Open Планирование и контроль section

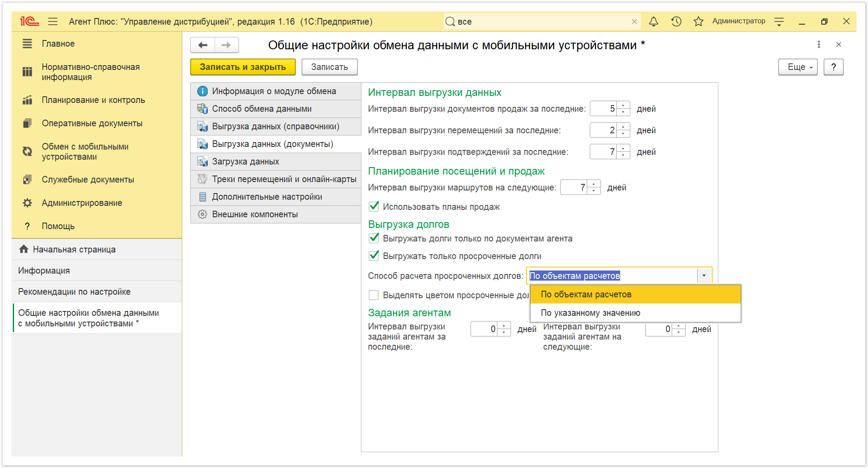pyautogui.click(x=96, y=100)
